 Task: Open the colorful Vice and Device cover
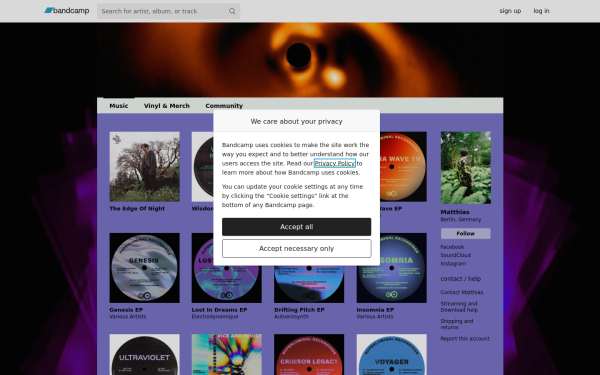click(x=227, y=354)
